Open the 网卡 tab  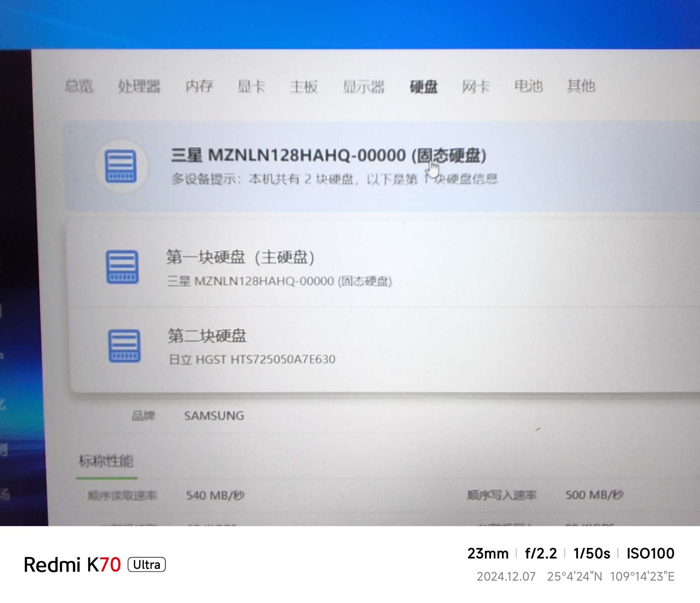pos(476,86)
